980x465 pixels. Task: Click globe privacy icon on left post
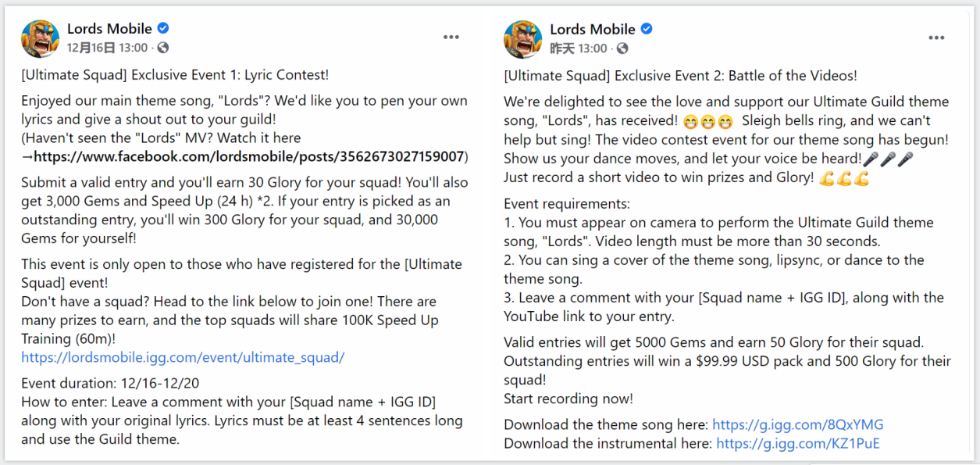162,48
